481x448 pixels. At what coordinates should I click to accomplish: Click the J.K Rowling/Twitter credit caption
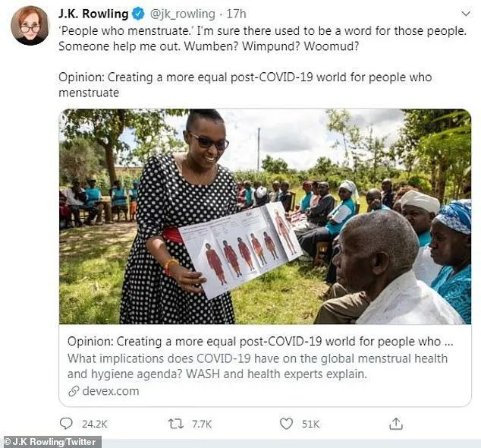click(50, 442)
